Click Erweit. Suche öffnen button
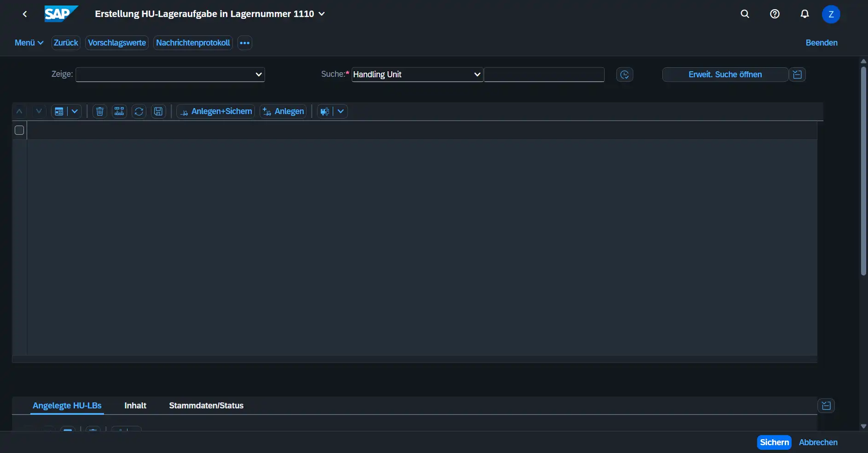Screen dimensions: 868x453 click(x=725, y=75)
